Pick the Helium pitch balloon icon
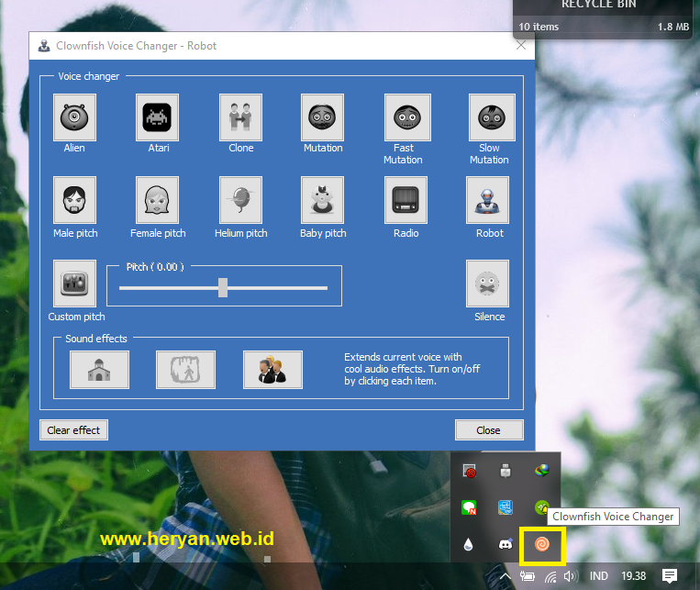The width and height of the screenshot is (700, 590). pyautogui.click(x=240, y=200)
